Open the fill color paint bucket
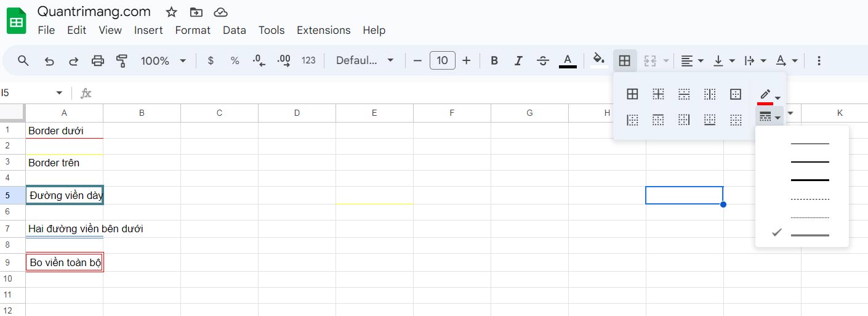868x316 pixels. click(x=598, y=60)
